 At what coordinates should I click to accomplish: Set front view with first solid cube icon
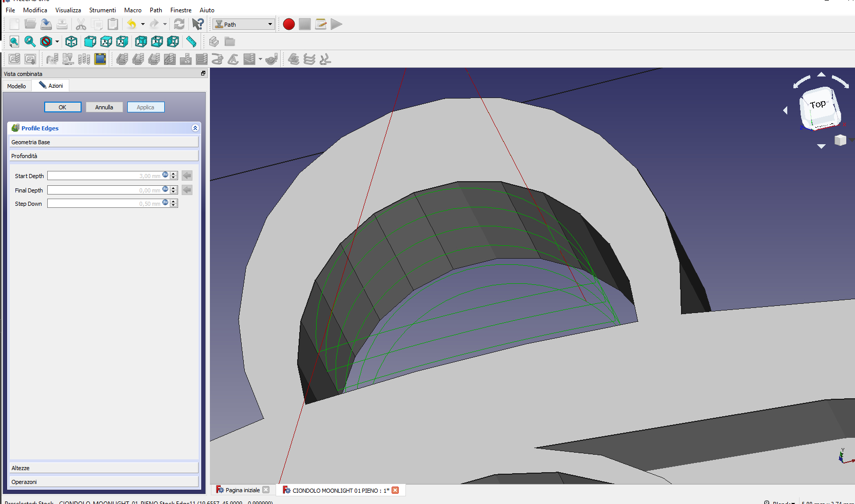pos(90,42)
